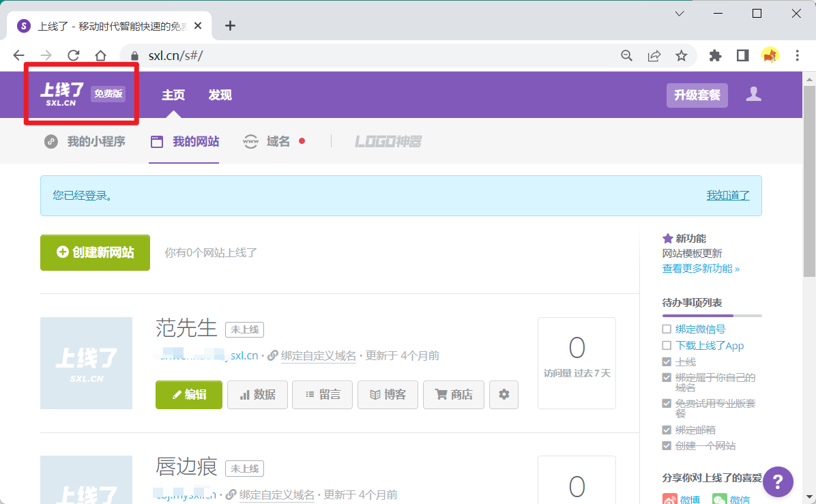
Task: Share to 微信 via its icon
Action: point(721,499)
